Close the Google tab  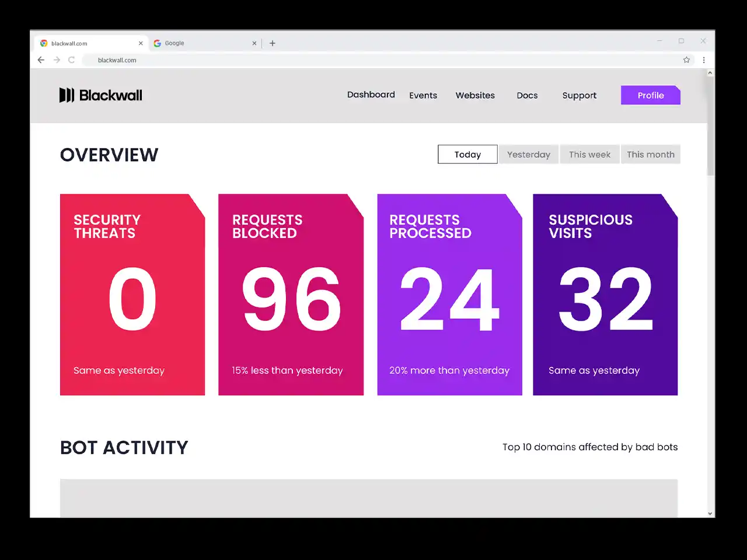coord(254,43)
